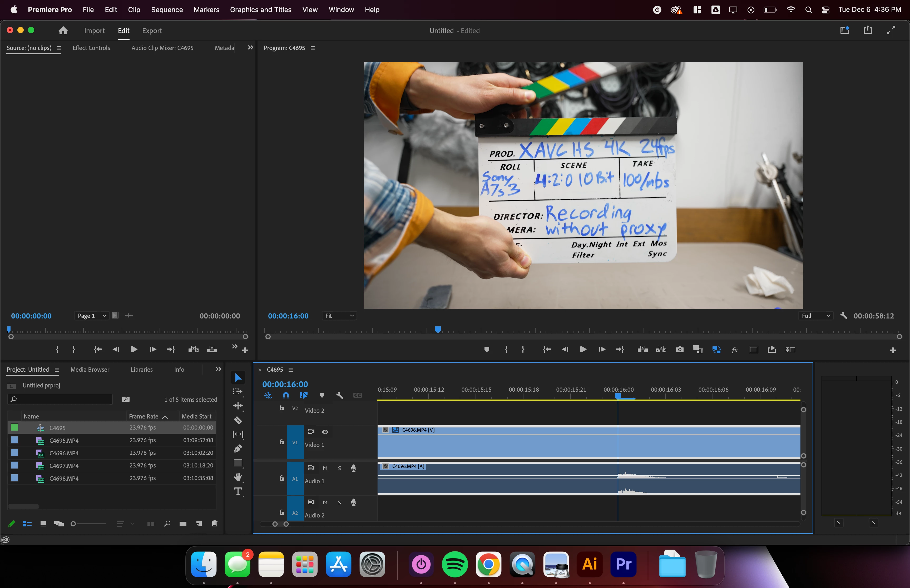Viewport: 910px width, 588px height.
Task: Toggle Video 1 track eye visibility
Action: pyautogui.click(x=325, y=431)
